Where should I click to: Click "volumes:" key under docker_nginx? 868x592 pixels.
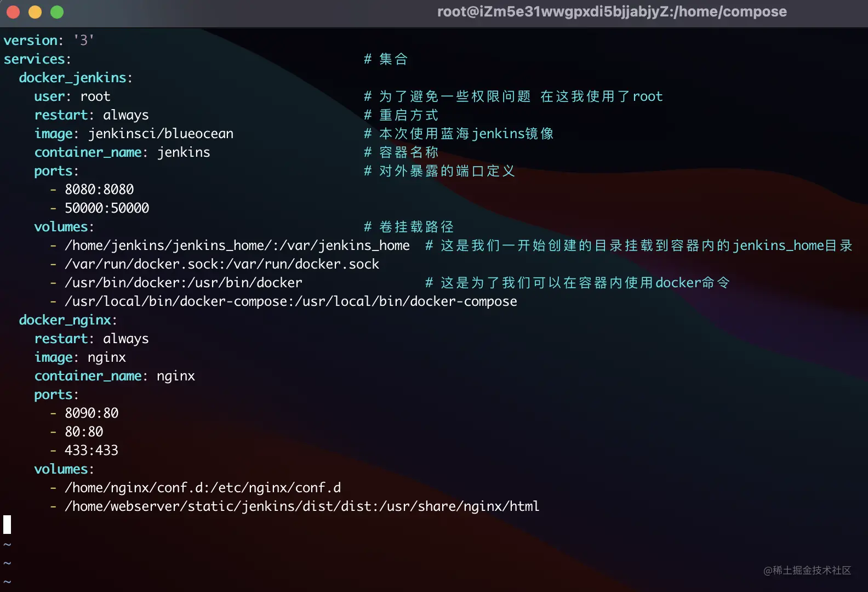pyautogui.click(x=64, y=469)
